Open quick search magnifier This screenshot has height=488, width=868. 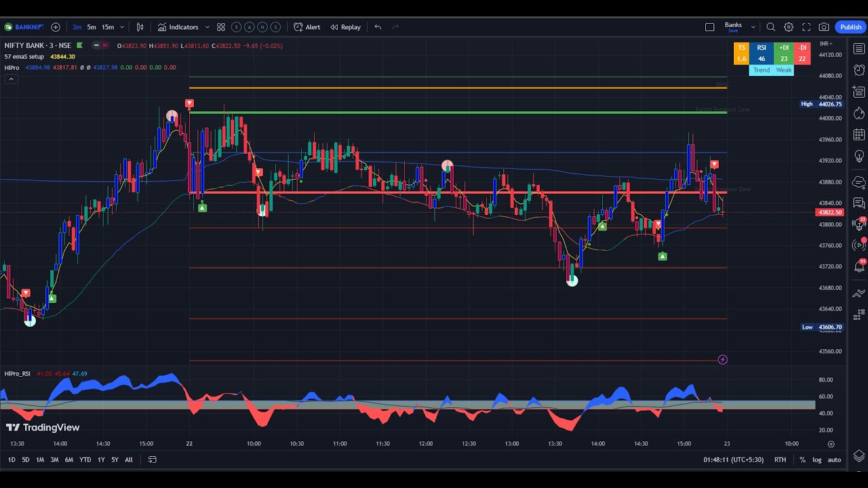770,27
